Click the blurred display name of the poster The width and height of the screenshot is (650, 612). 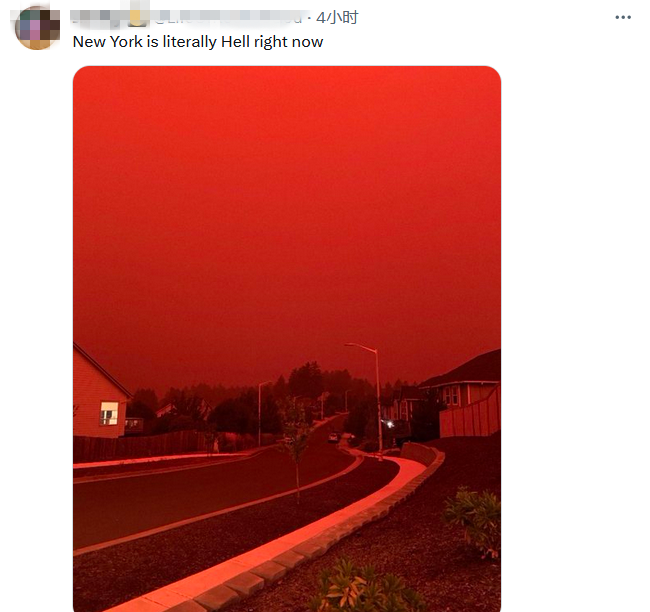click(x=98, y=17)
